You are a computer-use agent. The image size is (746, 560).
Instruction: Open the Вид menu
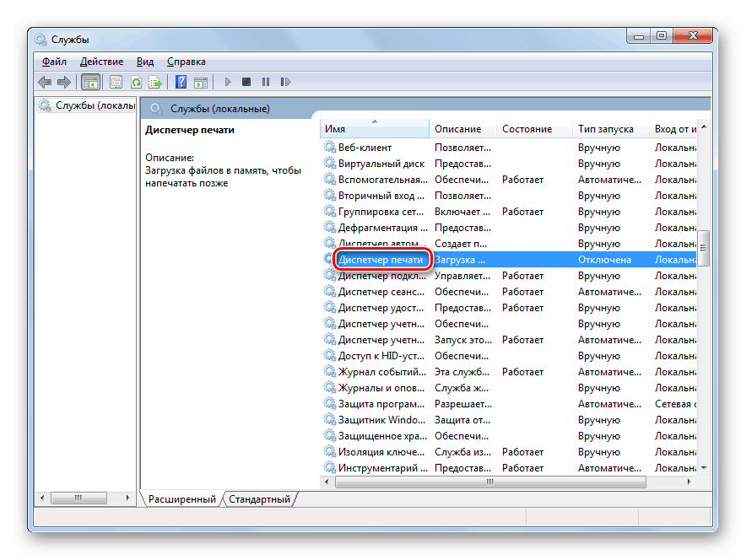click(144, 61)
